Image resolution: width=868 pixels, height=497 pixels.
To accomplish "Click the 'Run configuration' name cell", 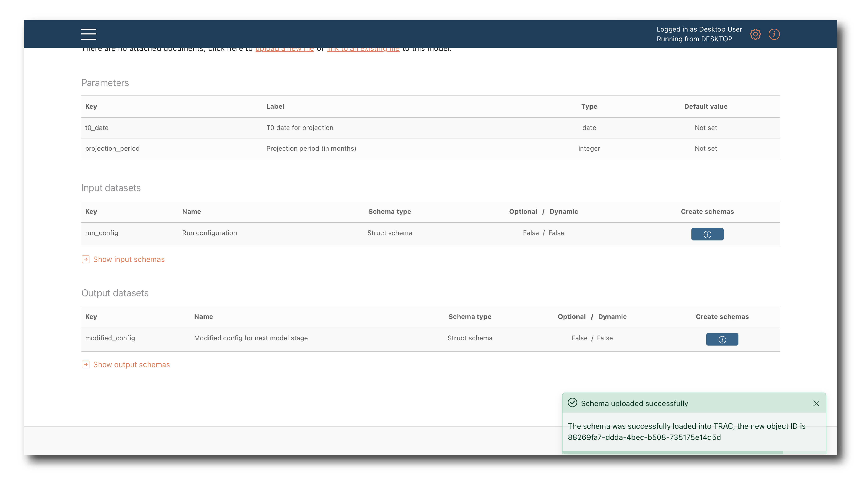I will point(209,233).
